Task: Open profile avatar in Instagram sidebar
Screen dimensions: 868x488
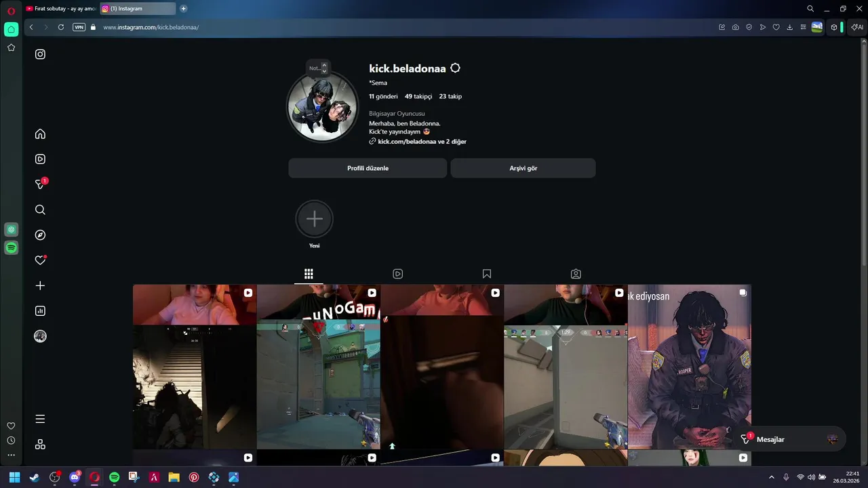Action: (x=40, y=336)
